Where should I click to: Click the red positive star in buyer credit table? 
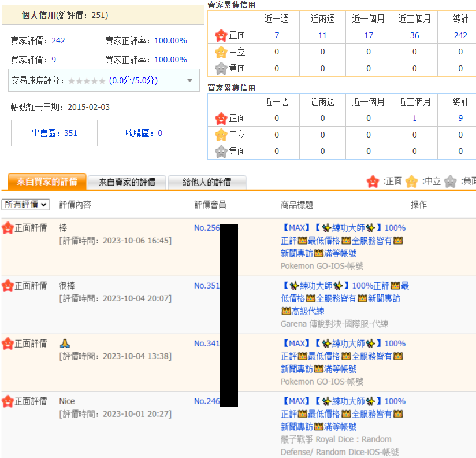click(x=221, y=119)
